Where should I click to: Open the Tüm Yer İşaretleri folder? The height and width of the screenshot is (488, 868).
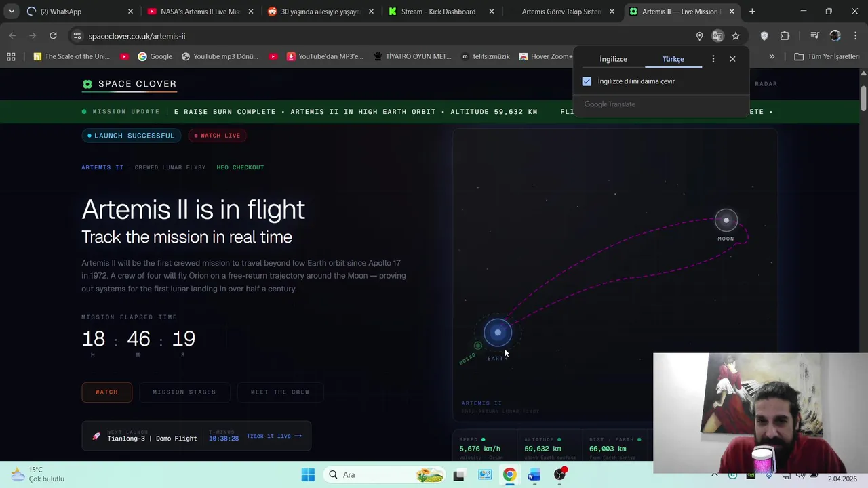click(827, 56)
